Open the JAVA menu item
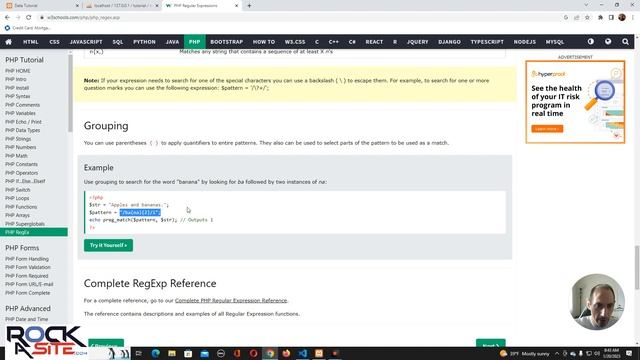640x360 pixels. pos(172,42)
